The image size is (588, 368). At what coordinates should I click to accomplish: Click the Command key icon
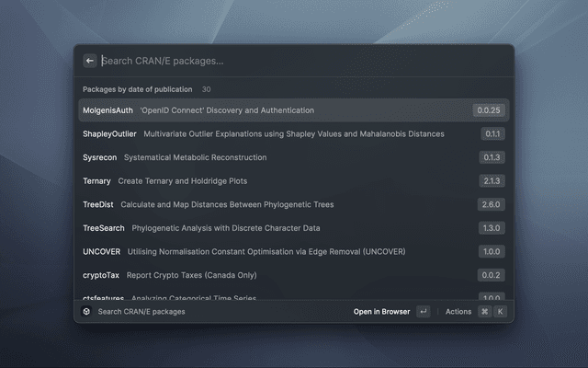pos(484,312)
